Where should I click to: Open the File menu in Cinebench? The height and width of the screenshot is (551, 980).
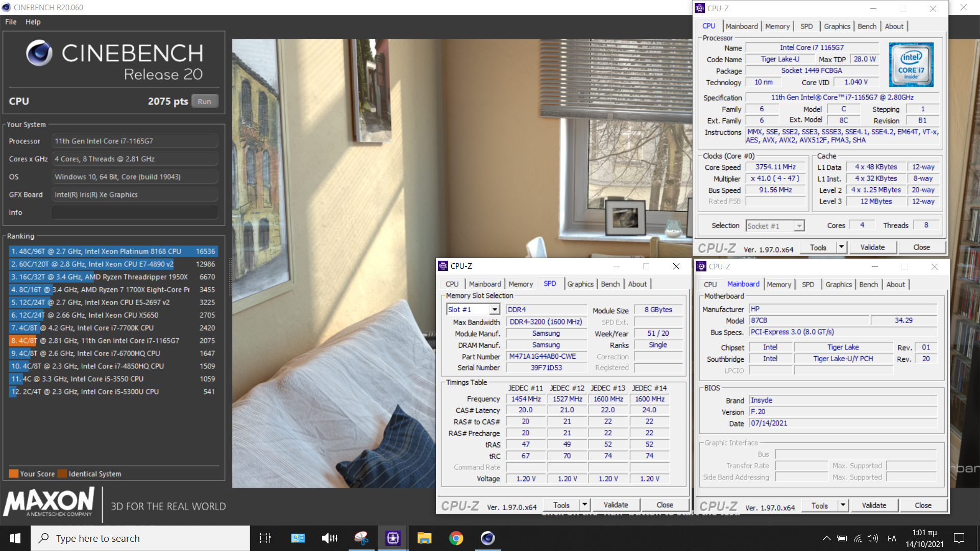point(11,22)
